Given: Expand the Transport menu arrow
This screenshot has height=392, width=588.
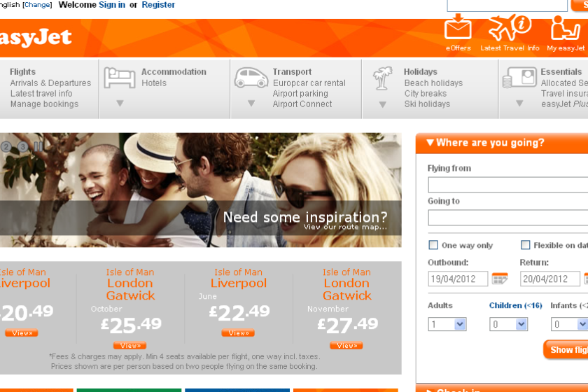Looking at the screenshot, I should [251, 103].
